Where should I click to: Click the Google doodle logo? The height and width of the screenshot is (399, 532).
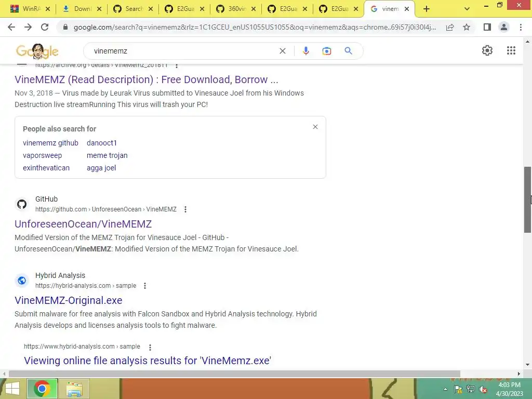[37, 51]
